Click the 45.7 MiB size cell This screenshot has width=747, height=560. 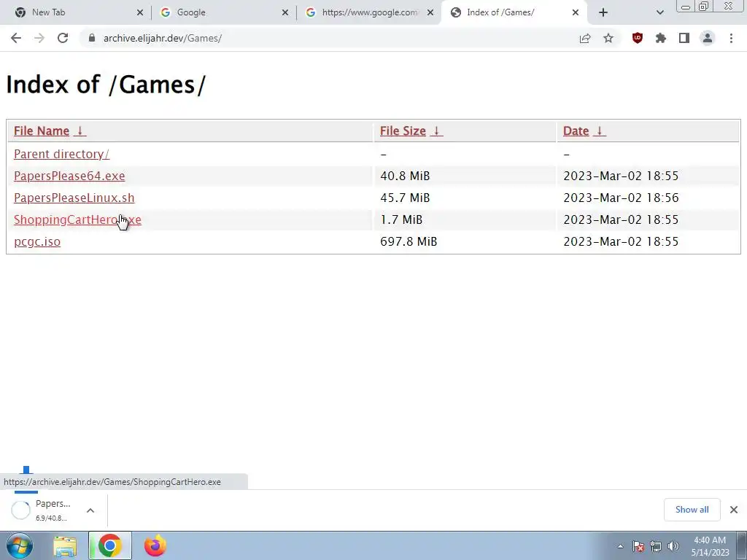pyautogui.click(x=405, y=198)
